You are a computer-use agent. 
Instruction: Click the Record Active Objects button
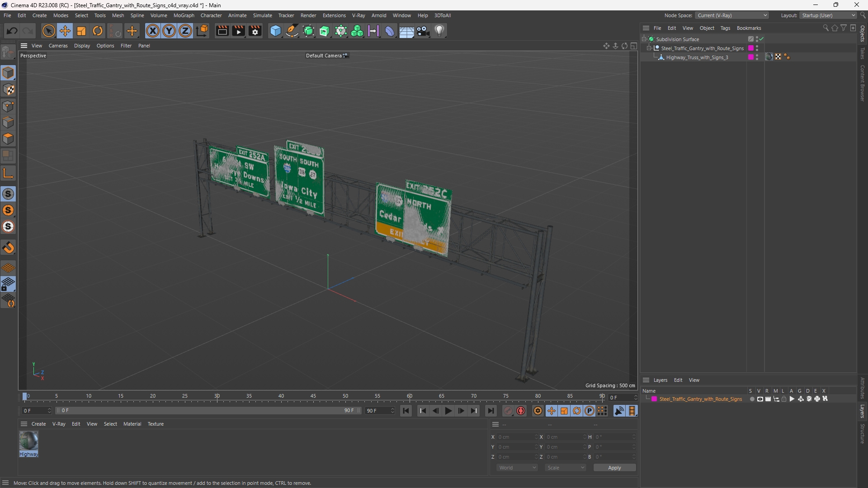point(508,411)
